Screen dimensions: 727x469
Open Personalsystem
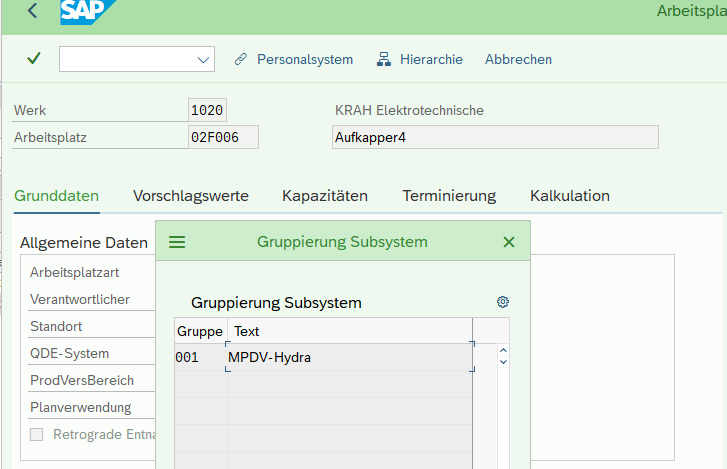pyautogui.click(x=305, y=59)
